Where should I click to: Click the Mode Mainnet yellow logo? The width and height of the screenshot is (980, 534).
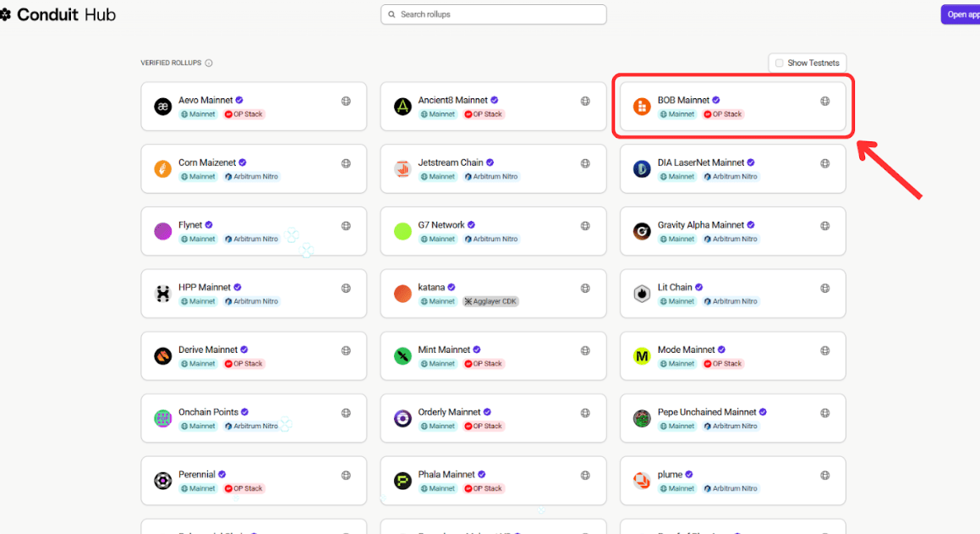[x=642, y=356]
